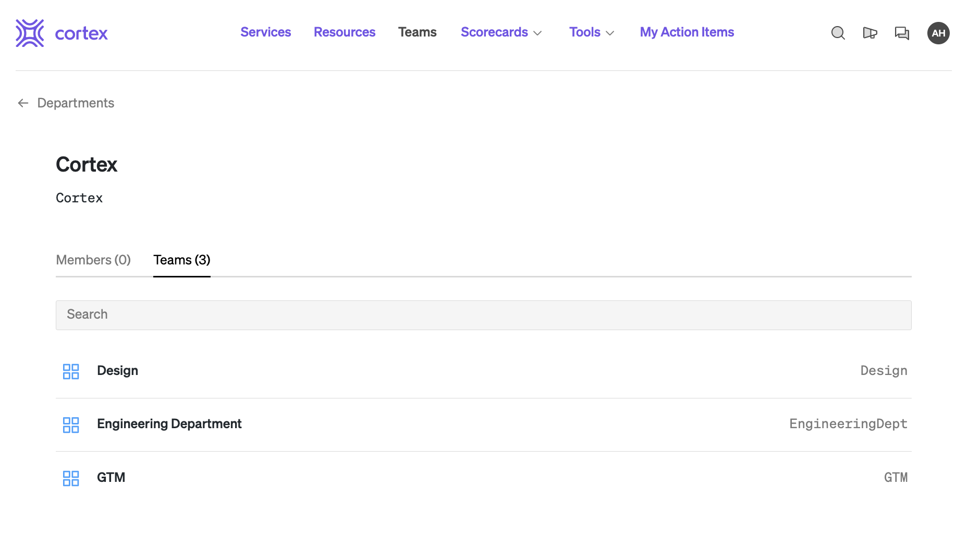Open the chat feedback icon

point(902,33)
